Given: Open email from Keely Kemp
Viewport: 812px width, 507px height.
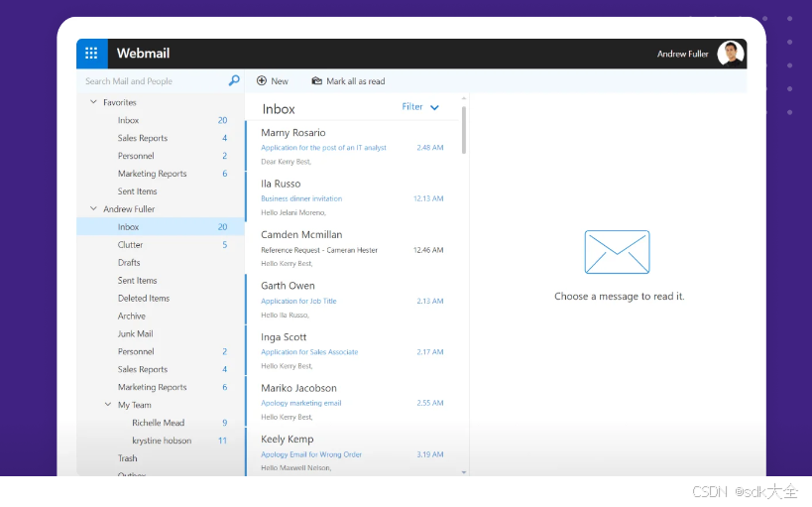Looking at the screenshot, I should (x=352, y=451).
